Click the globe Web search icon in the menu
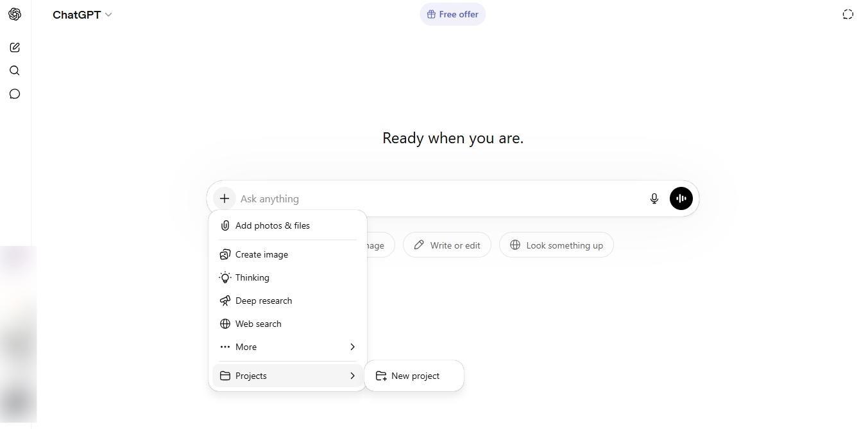The width and height of the screenshot is (868, 429). [225, 324]
